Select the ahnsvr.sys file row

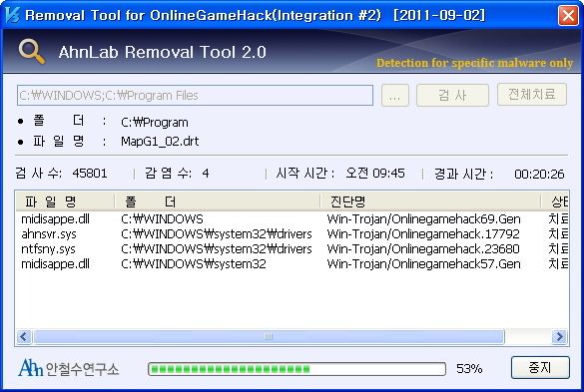[x=292, y=233]
